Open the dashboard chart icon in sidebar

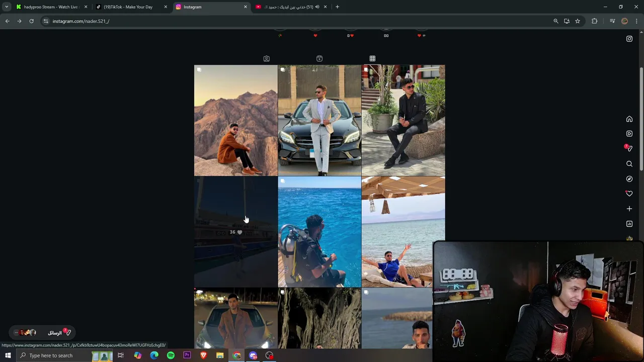[629, 224]
